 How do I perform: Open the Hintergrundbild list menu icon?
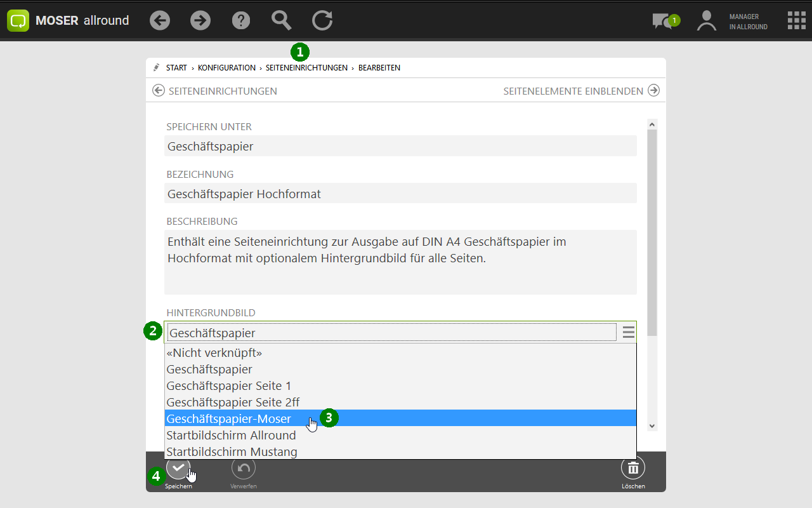click(628, 332)
